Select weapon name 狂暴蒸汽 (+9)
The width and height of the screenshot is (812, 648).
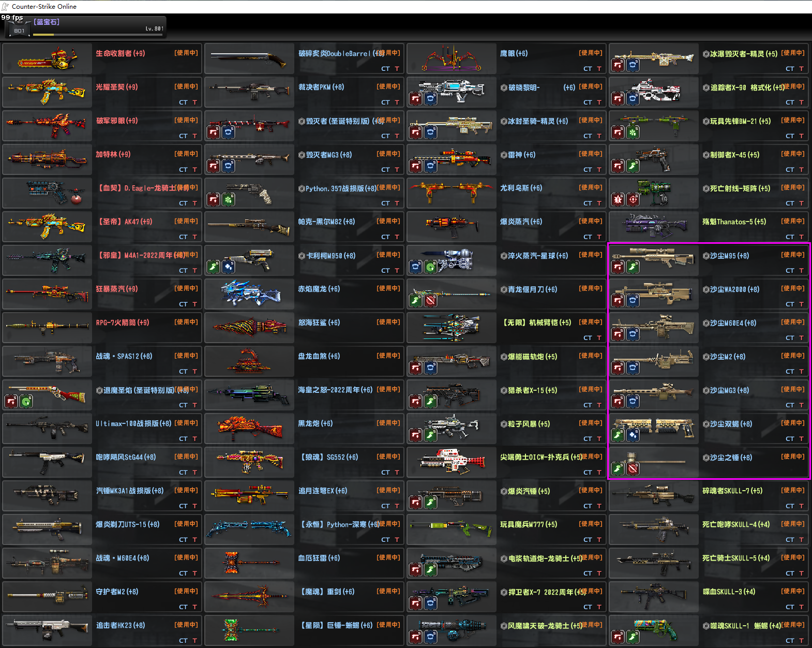(x=117, y=289)
